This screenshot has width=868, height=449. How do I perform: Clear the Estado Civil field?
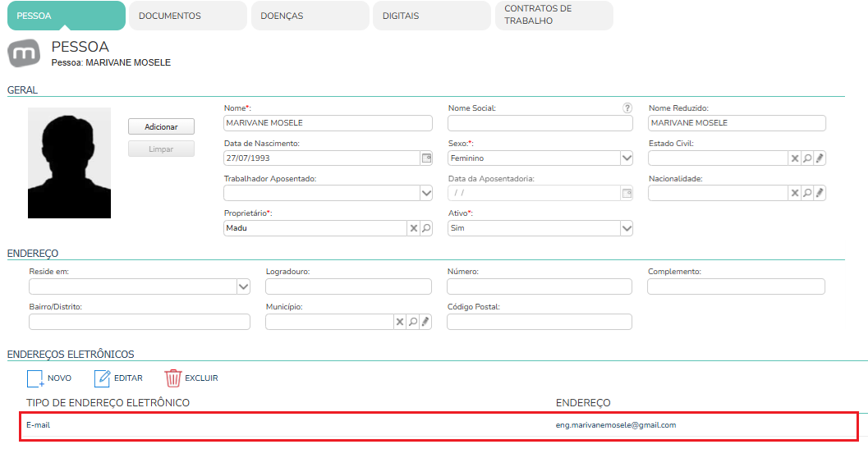click(795, 158)
